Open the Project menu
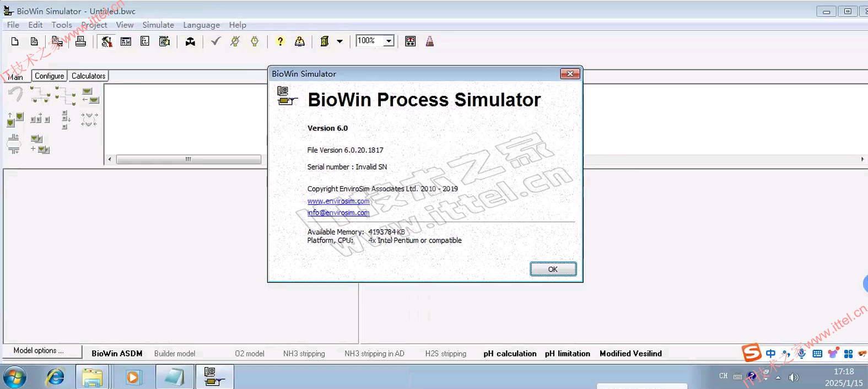This screenshot has height=389, width=868. coord(94,25)
